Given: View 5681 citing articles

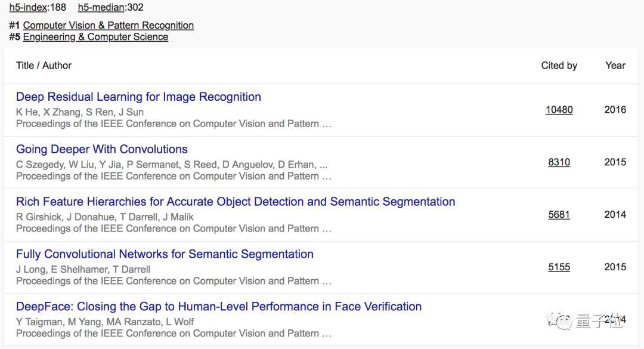Looking at the screenshot, I should pyautogui.click(x=559, y=215).
